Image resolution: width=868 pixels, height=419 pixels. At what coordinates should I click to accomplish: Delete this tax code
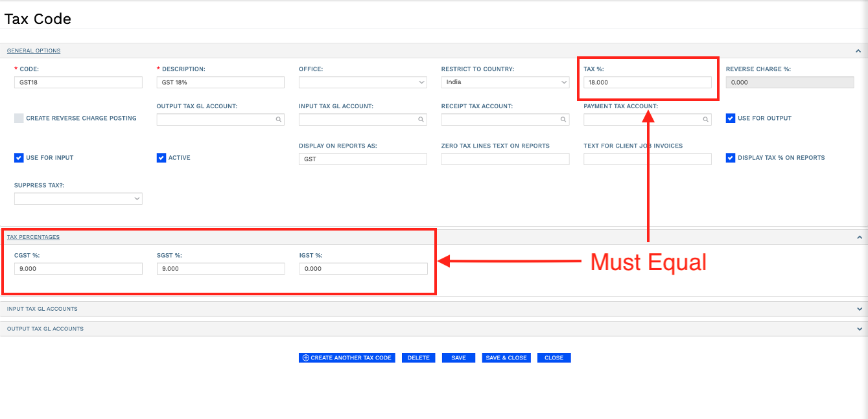(418, 357)
